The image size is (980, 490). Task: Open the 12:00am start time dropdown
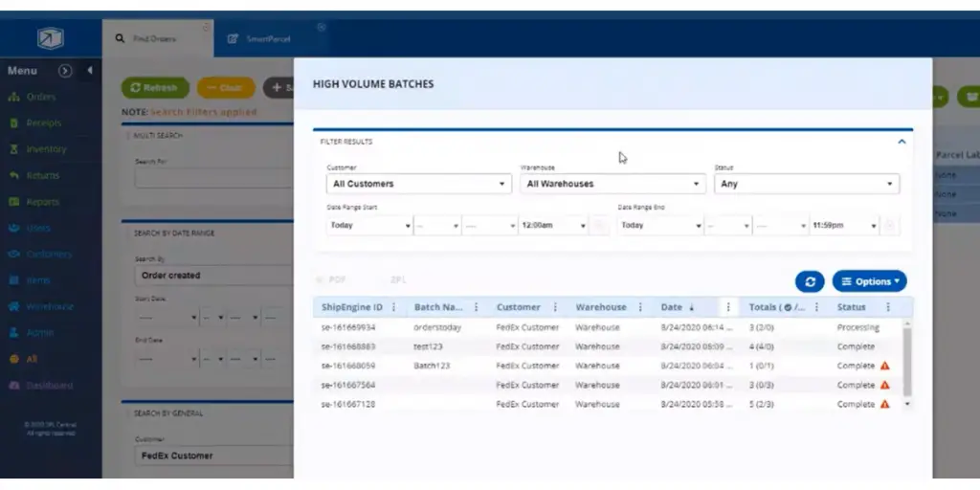pos(553,225)
